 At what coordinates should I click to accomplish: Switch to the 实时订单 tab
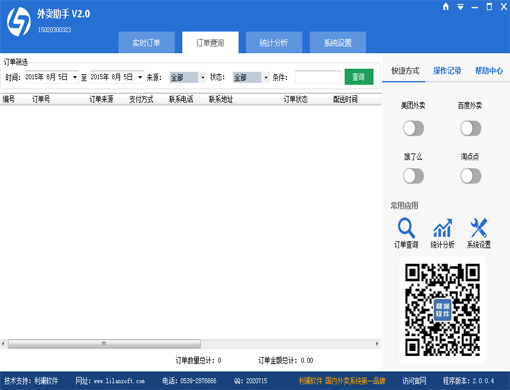tap(147, 43)
